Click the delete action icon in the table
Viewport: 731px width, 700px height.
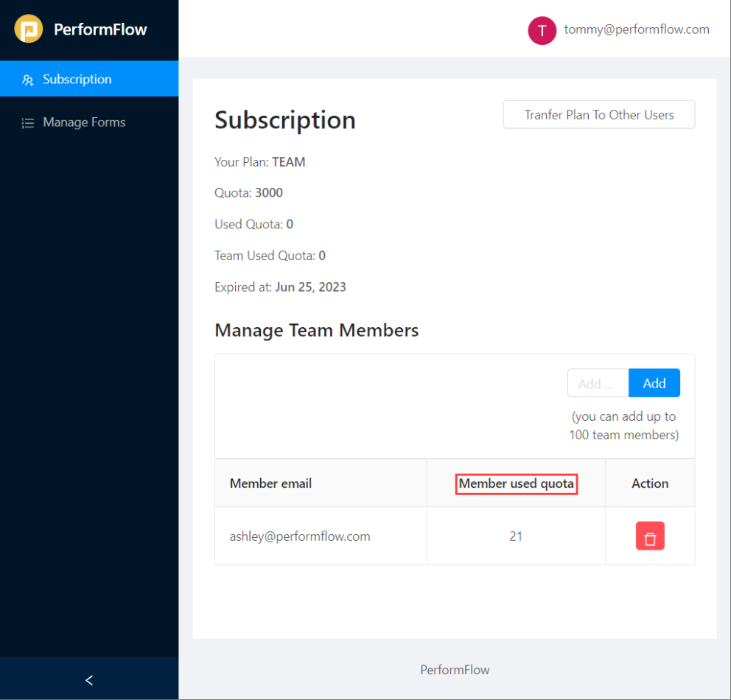(x=649, y=536)
